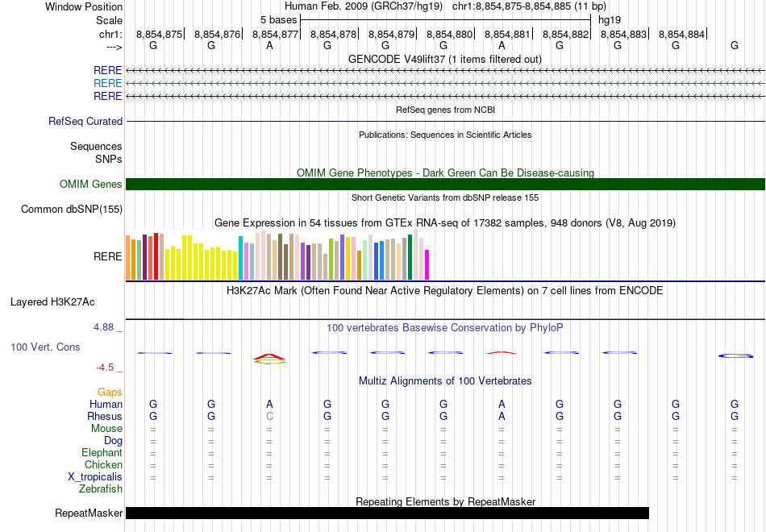
Task: Click the '5 bases' scale label
Action: 278,20
